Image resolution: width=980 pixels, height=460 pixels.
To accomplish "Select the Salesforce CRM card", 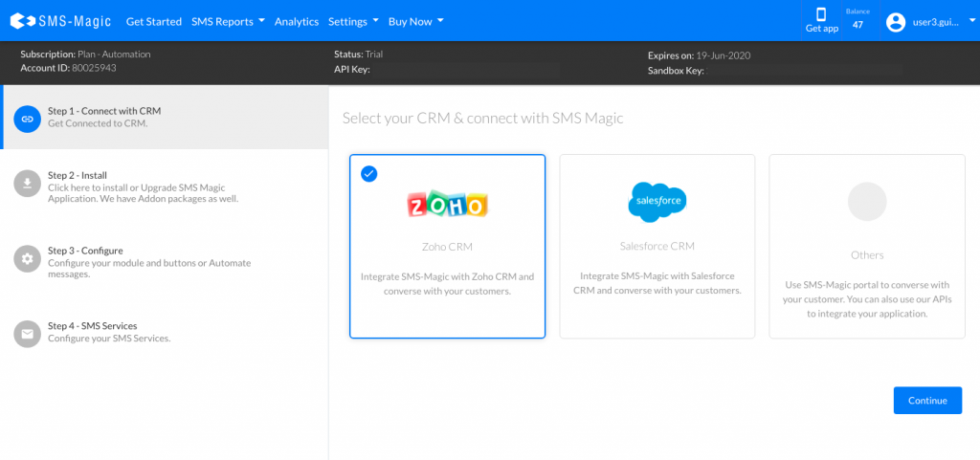I will click(657, 246).
